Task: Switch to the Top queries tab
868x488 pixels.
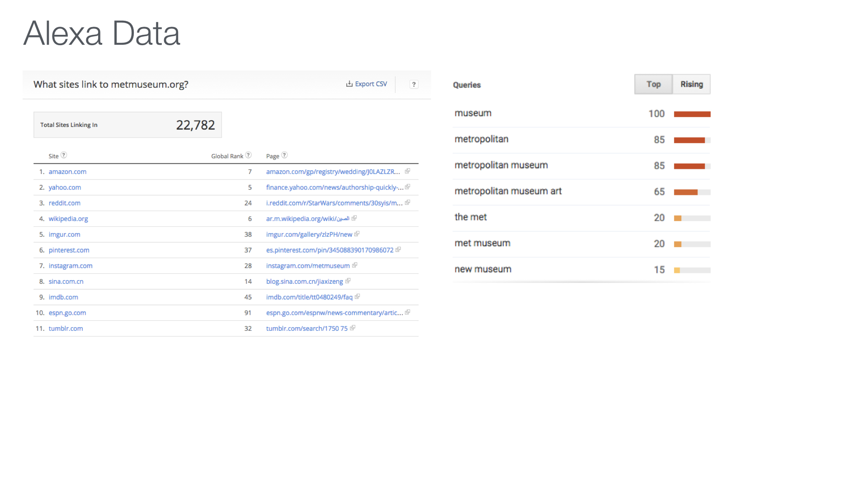Action: click(653, 84)
